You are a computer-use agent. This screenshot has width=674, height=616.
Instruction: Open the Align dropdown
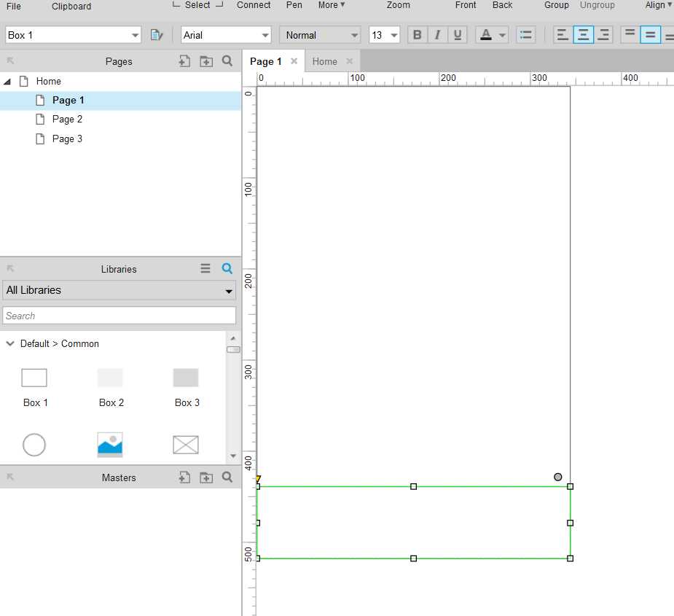tap(658, 5)
